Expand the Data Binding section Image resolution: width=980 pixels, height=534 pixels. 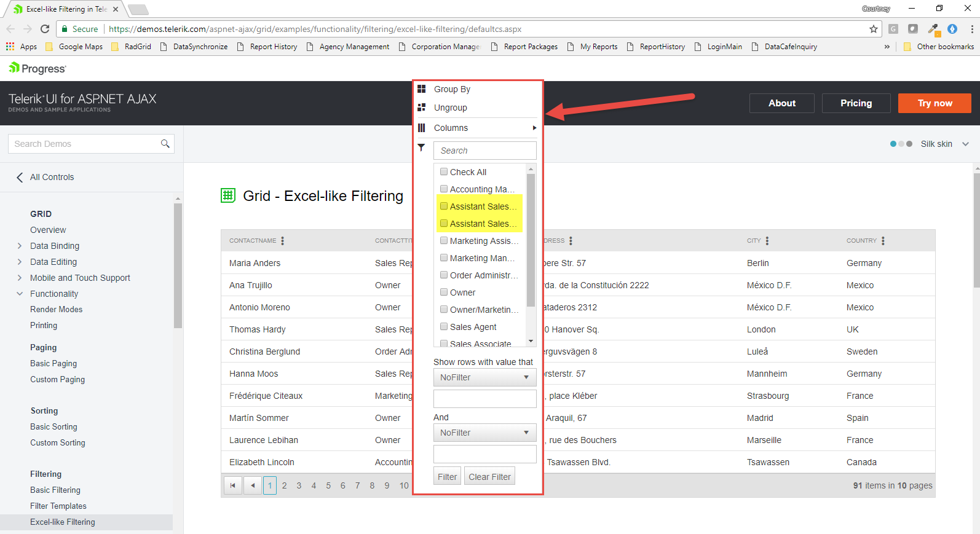[x=20, y=246]
